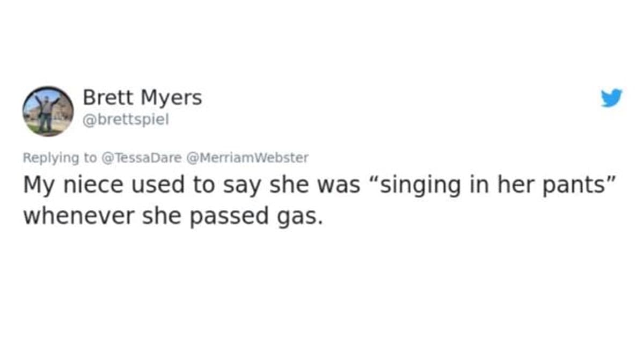This screenshot has height=338, width=644.
Task: Open Brett Myers' profile picture
Action: (x=48, y=111)
